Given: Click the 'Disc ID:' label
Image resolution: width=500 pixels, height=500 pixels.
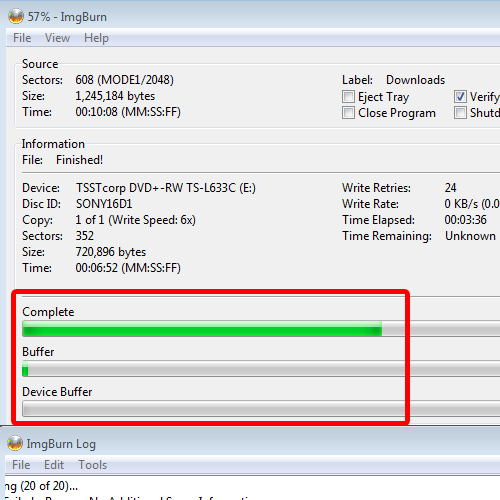Looking at the screenshot, I should pyautogui.click(x=42, y=204).
